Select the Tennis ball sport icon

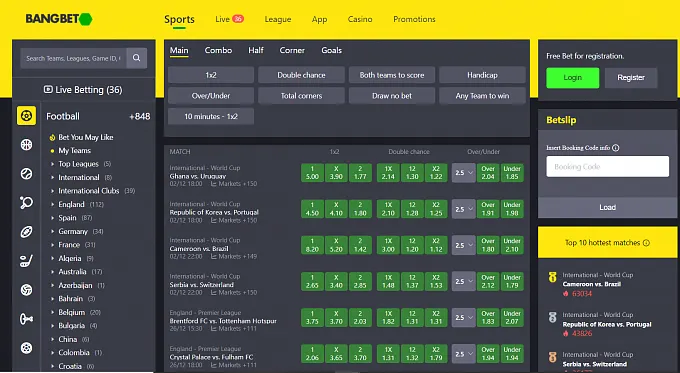tap(26, 174)
